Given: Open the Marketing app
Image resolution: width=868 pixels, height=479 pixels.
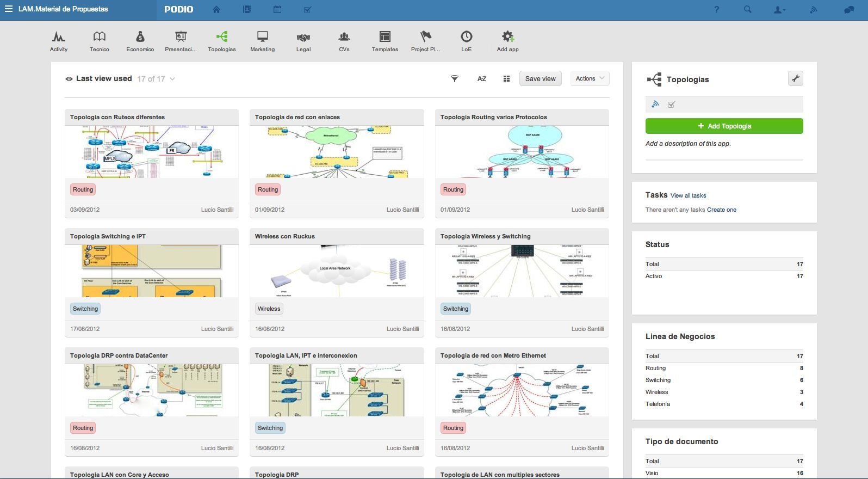Looking at the screenshot, I should coord(263,41).
